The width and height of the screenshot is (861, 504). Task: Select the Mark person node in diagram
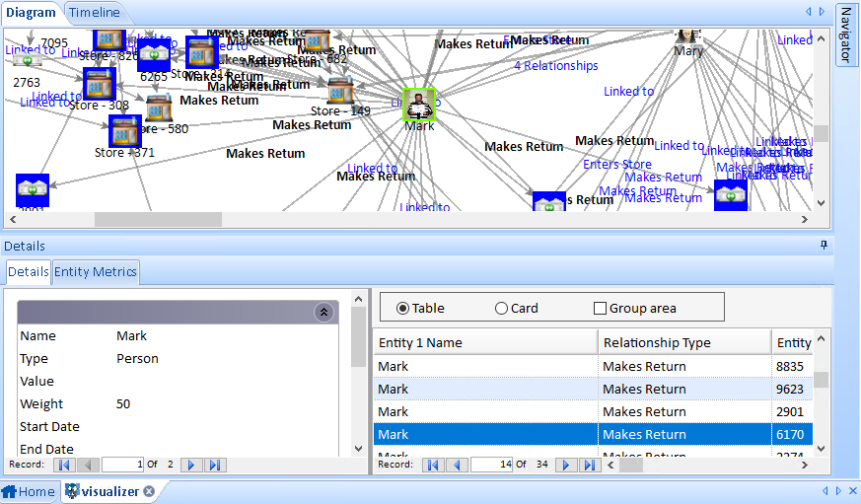click(x=419, y=105)
